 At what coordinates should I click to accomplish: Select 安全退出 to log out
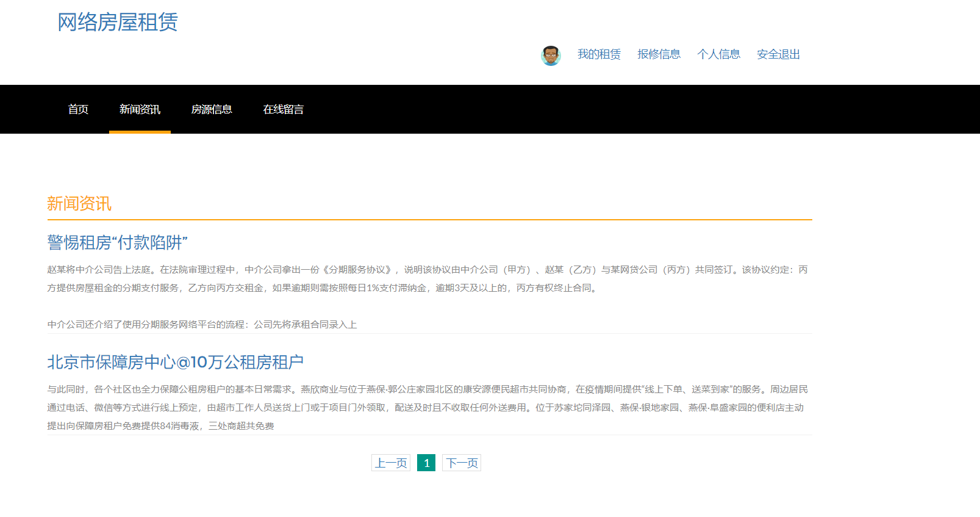pyautogui.click(x=778, y=54)
